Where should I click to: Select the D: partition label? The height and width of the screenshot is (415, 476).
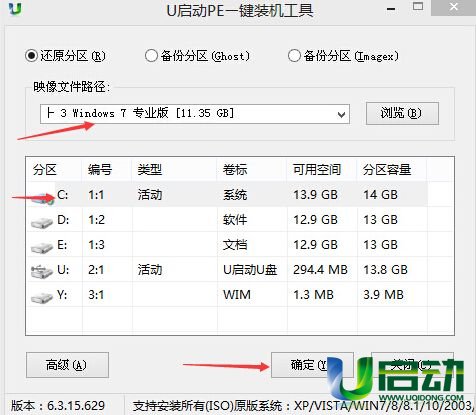[x=63, y=220]
